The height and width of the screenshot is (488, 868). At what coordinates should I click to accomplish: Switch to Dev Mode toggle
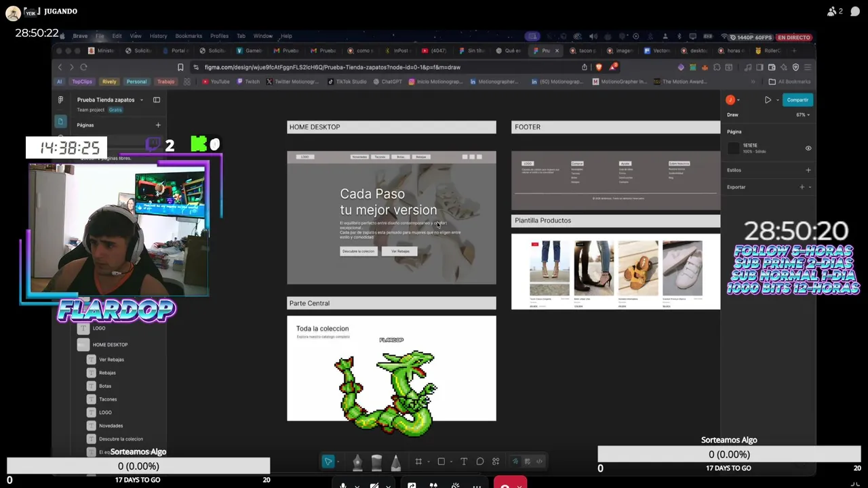[x=540, y=462]
